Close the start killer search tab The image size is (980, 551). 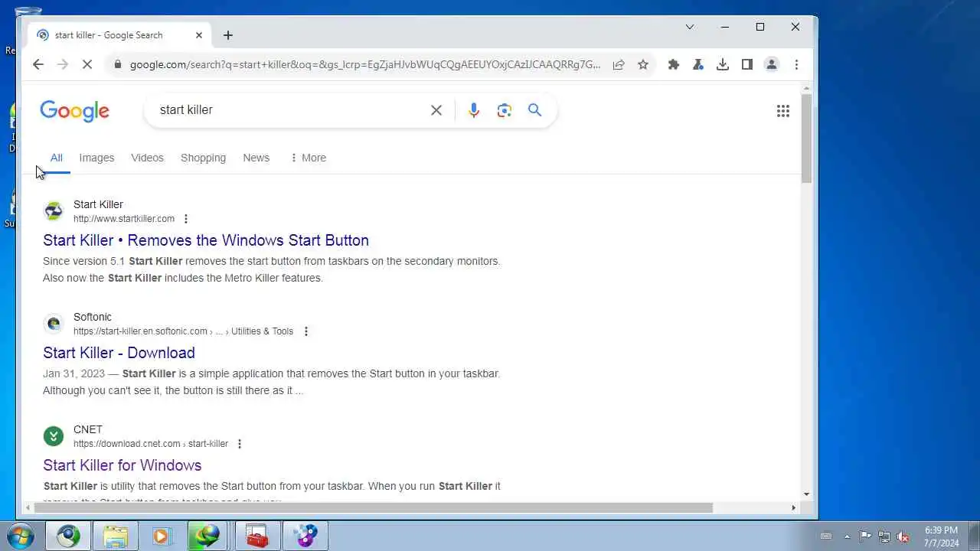199,35
